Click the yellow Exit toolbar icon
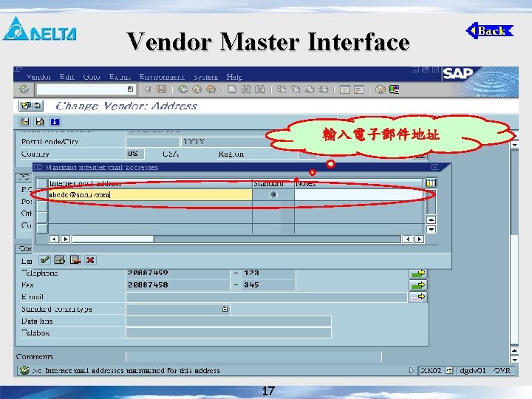Image resolution: width=532 pixels, height=399 pixels. [x=197, y=89]
